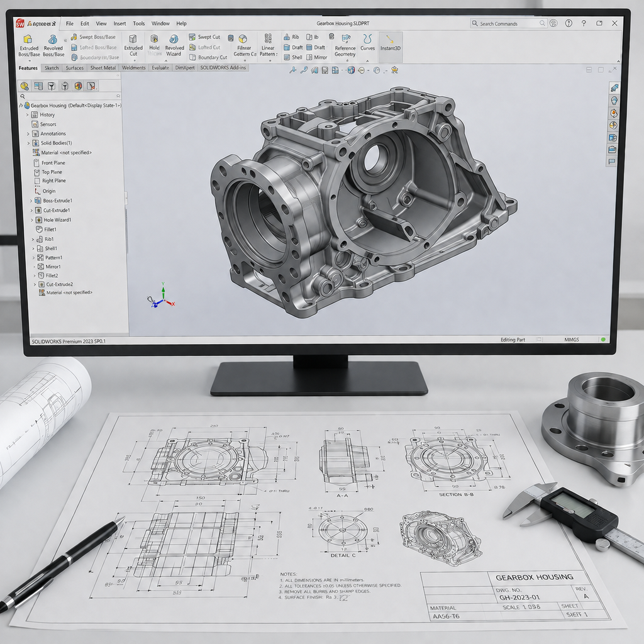
Task: Expand the Hole Wizard1 feature
Action: pos(32,220)
